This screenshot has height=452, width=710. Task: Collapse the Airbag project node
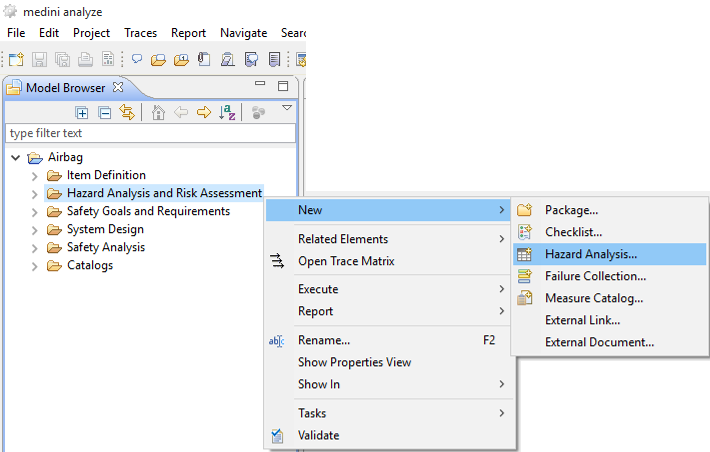[x=15, y=158]
